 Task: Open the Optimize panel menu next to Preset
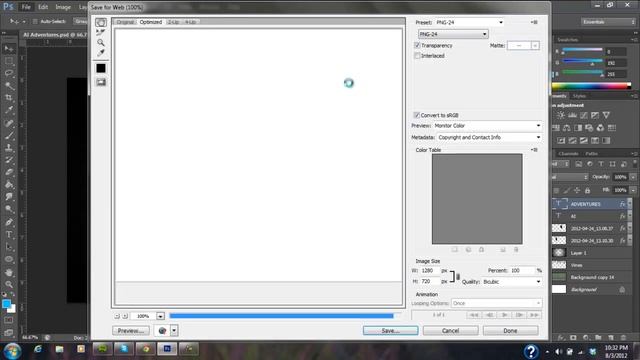[534, 22]
